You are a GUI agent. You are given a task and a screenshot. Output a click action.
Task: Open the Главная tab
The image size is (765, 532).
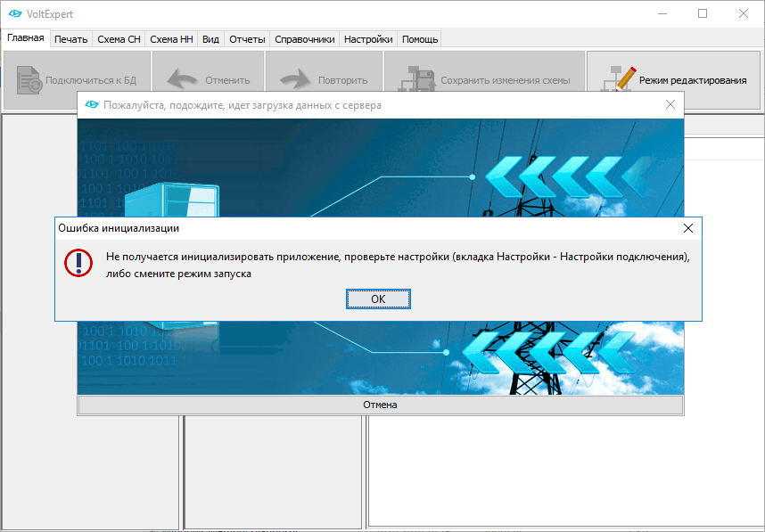(25, 38)
